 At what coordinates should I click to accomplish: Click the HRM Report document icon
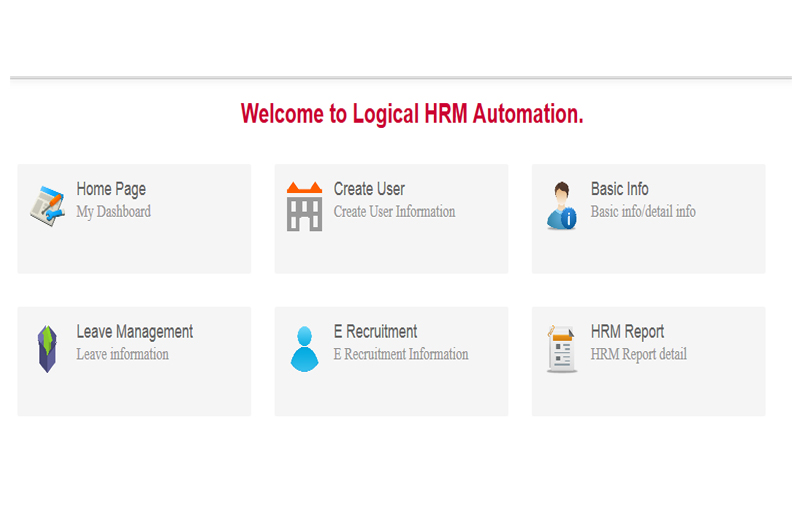(561, 349)
